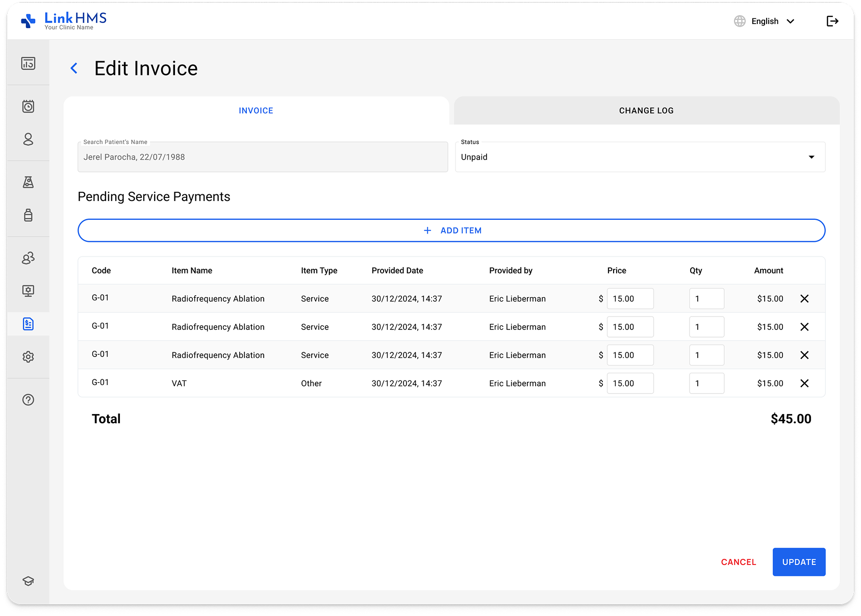This screenshot has height=616, width=861.
Task: Expand the English language dropdown
Action: 773,21
